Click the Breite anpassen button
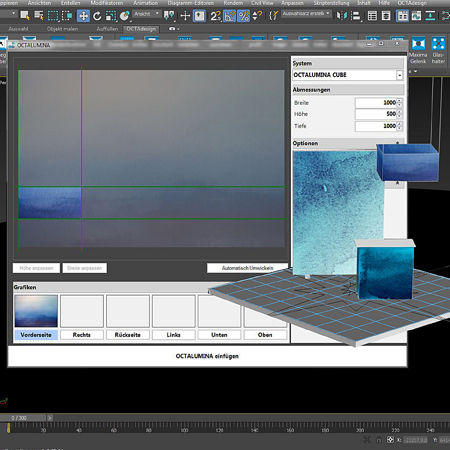This screenshot has width=450, height=450. [x=85, y=268]
